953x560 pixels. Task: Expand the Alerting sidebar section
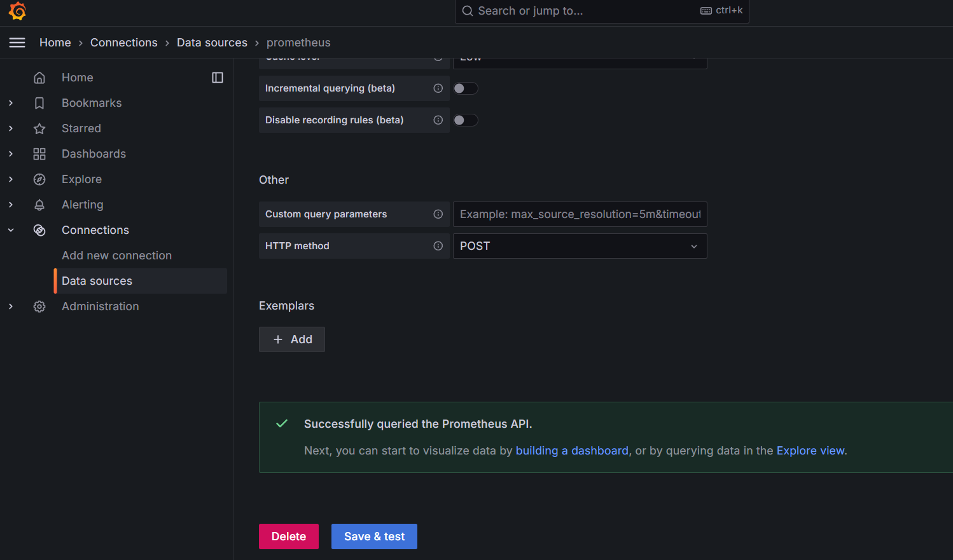tap(11, 205)
